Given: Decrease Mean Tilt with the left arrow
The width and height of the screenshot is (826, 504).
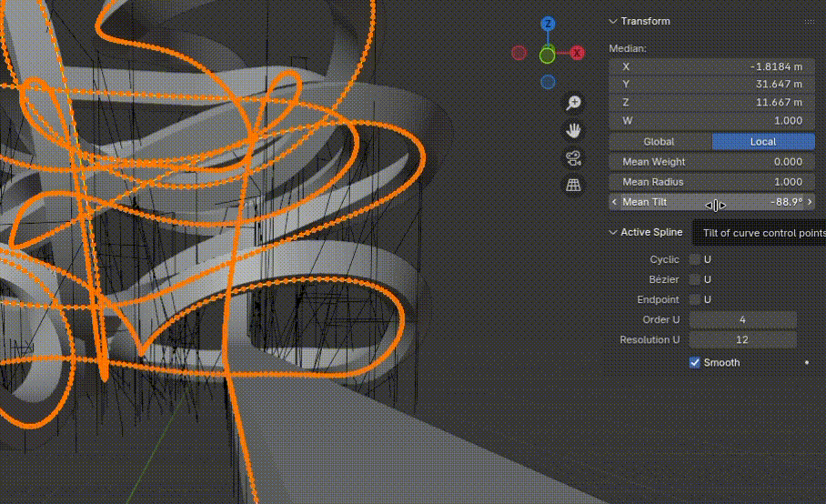Looking at the screenshot, I should point(615,202).
